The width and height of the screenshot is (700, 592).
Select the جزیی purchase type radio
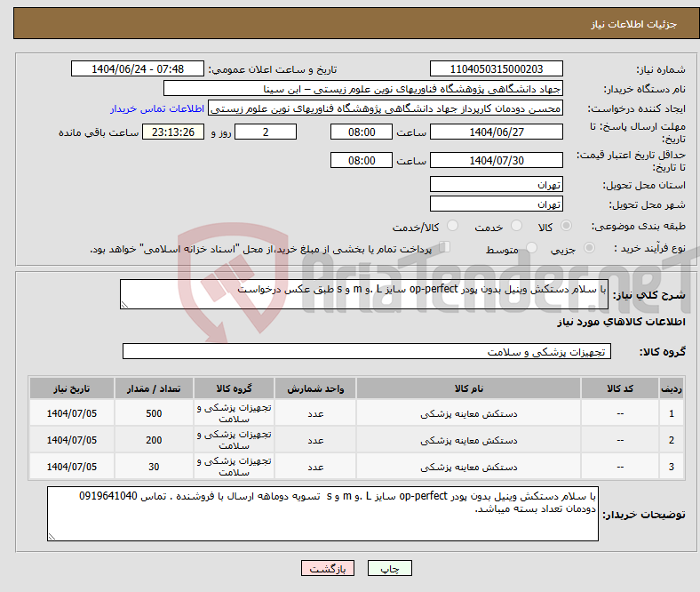tap(589, 247)
